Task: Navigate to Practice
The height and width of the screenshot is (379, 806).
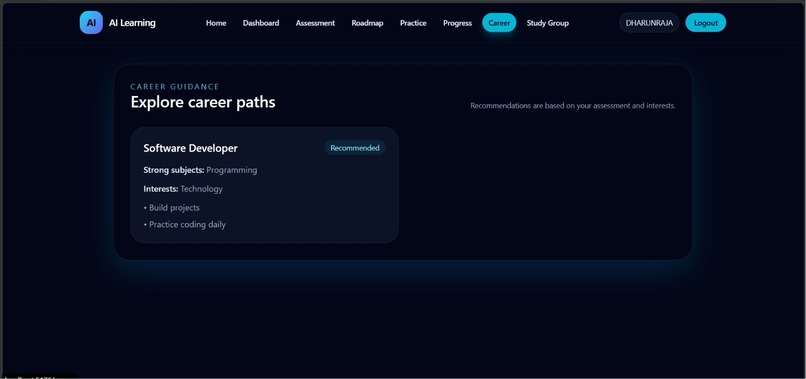Action: pos(413,23)
